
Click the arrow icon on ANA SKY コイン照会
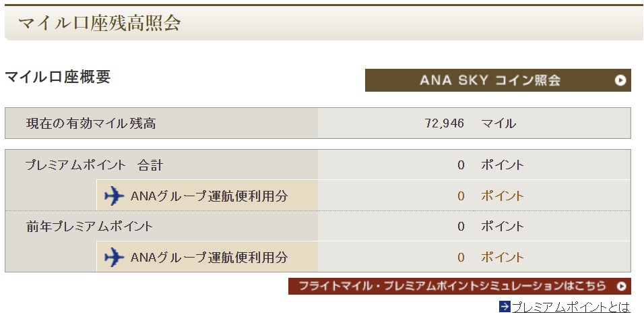coord(620,80)
